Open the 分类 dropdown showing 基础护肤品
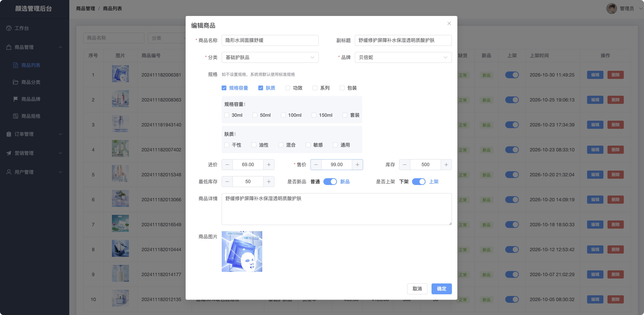Viewport: 644px width, 315px height. 270,58
